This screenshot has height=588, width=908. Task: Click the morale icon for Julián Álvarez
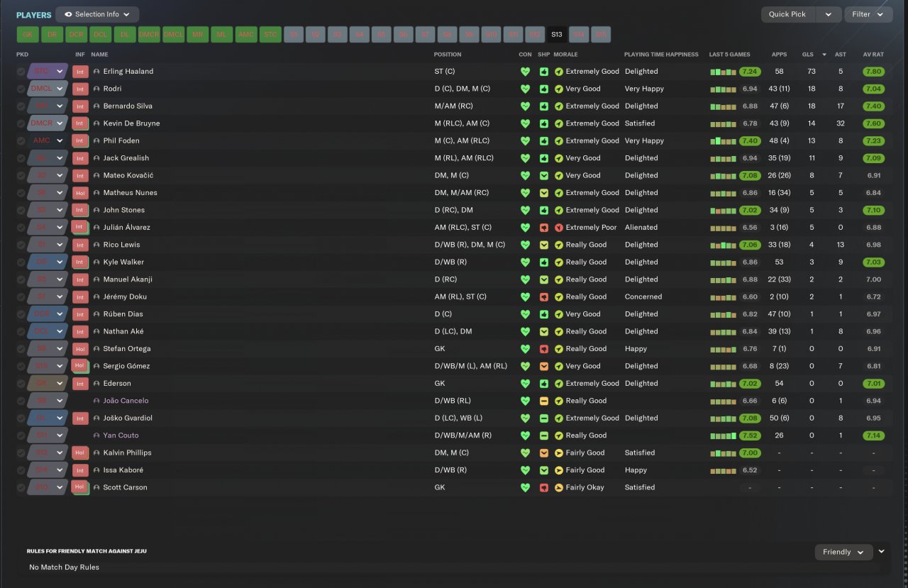click(558, 228)
